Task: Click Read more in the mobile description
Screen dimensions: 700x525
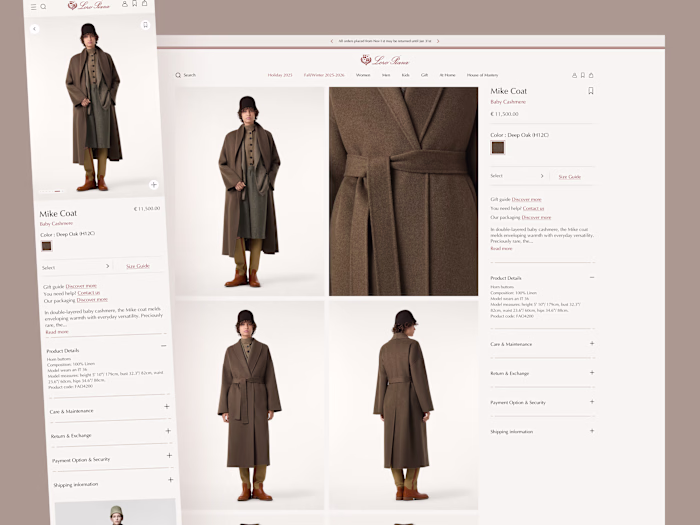Action: tap(57, 332)
